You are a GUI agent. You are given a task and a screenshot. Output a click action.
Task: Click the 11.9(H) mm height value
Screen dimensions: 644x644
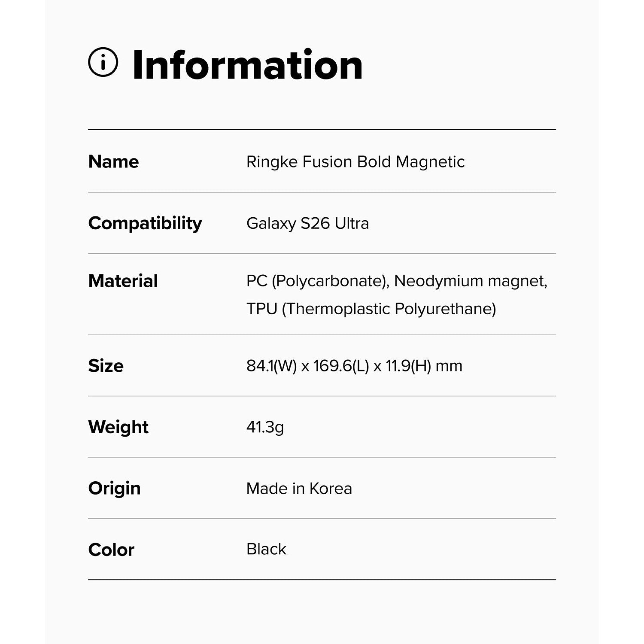424,366
